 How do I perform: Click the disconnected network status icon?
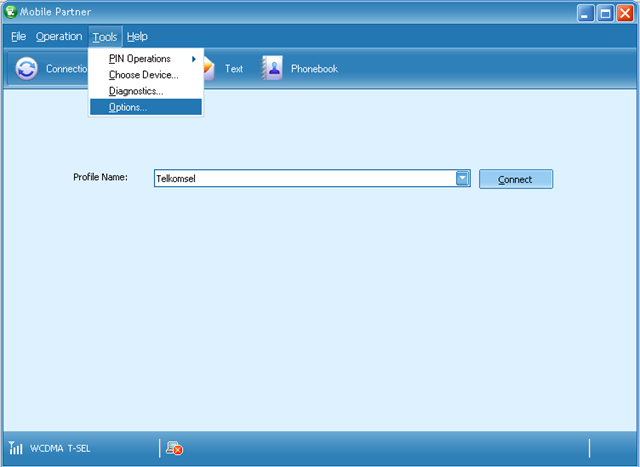coord(174,448)
